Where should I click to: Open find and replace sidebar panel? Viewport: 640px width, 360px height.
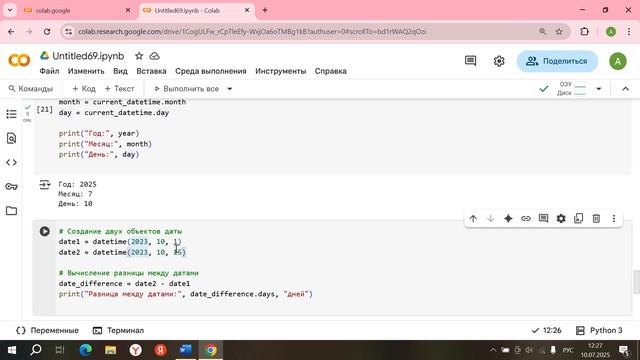11,138
